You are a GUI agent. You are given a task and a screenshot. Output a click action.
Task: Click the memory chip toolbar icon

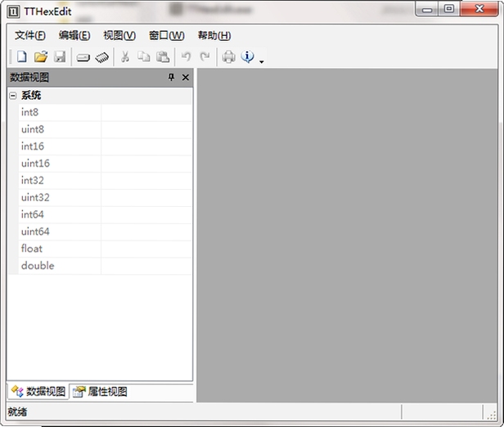click(x=102, y=57)
